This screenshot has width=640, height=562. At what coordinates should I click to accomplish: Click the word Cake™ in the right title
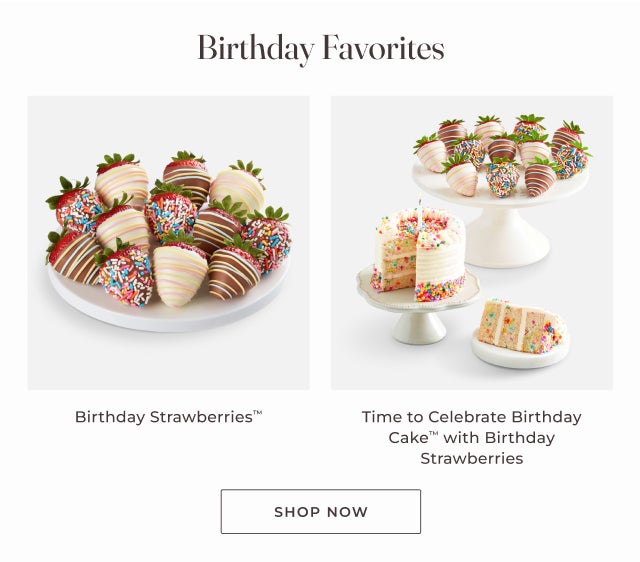(x=413, y=438)
